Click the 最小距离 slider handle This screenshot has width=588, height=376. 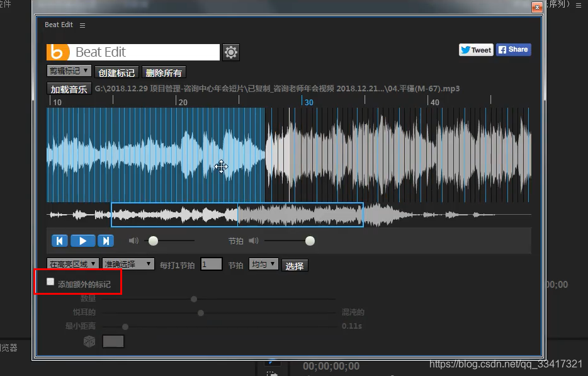pos(125,327)
